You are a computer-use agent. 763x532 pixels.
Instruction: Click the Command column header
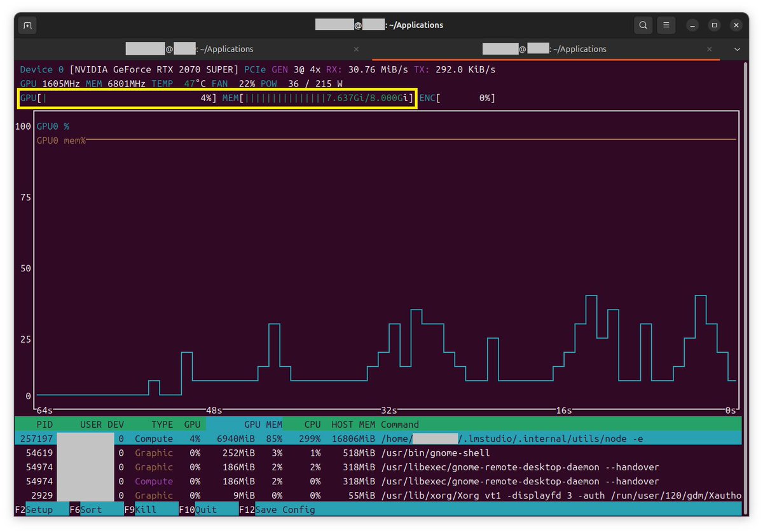400,425
